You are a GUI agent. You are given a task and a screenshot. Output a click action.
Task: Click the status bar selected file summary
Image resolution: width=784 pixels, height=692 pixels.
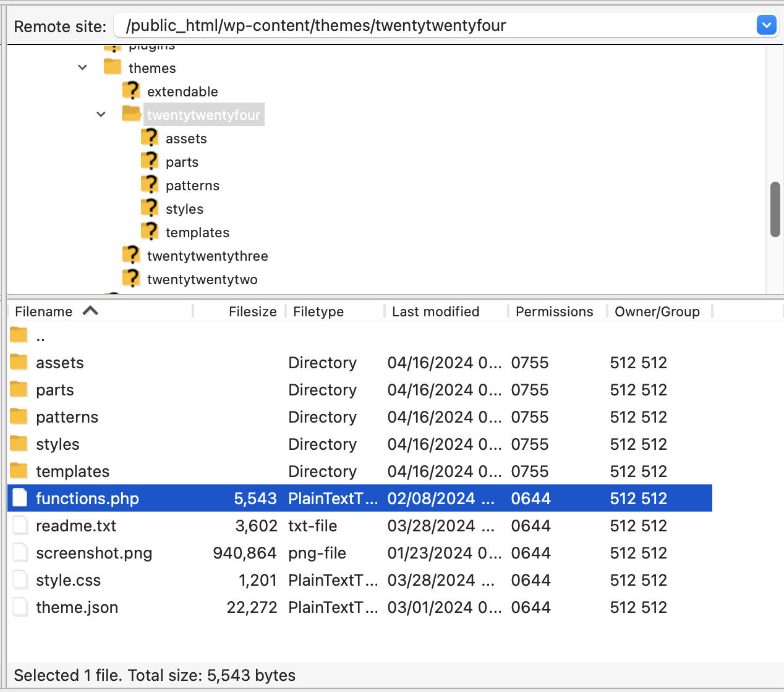(x=155, y=675)
